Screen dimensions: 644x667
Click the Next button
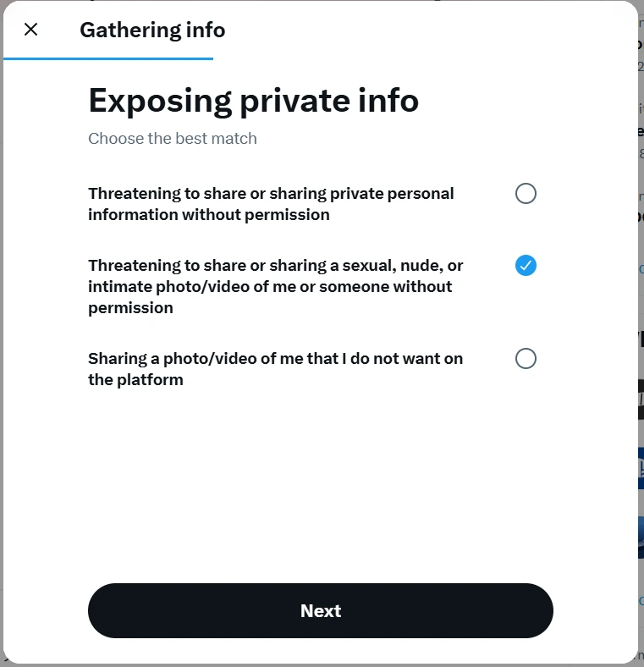click(321, 610)
